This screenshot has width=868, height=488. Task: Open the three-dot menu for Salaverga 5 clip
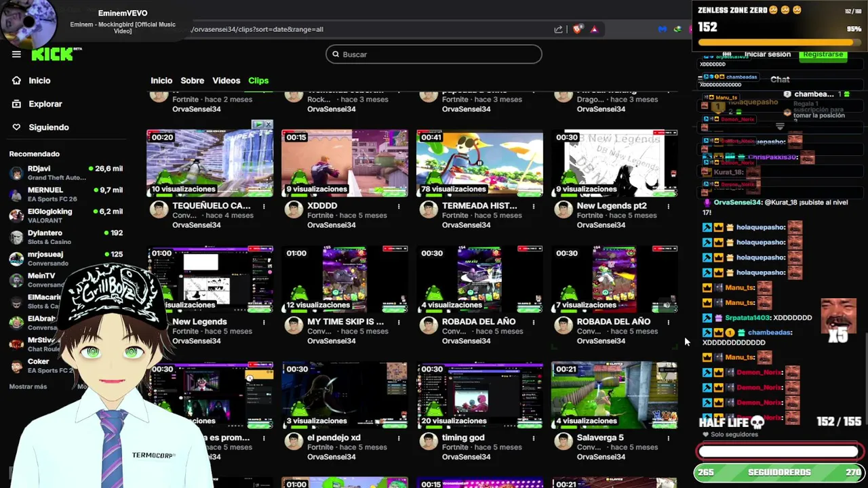(669, 438)
